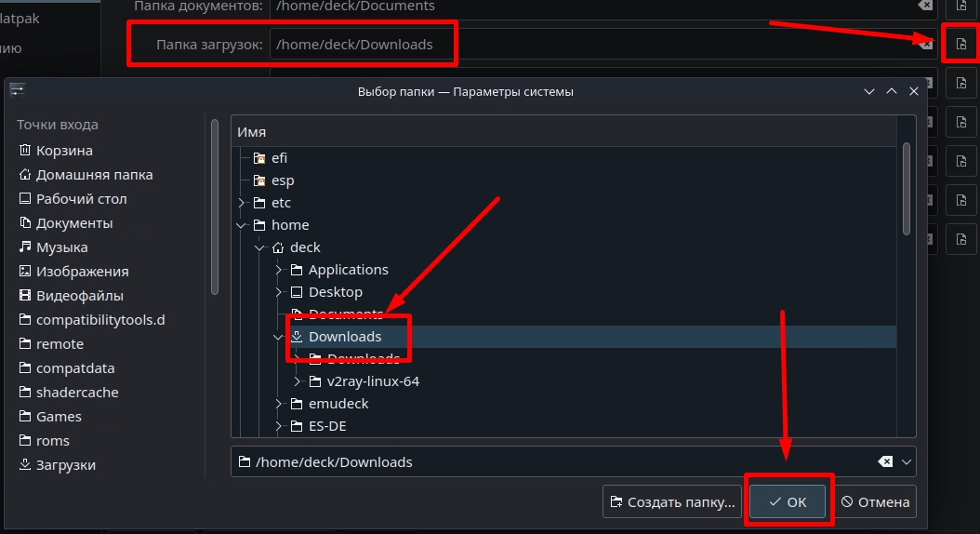Click the Создать папку button
The height and width of the screenshot is (534, 980).
(672, 502)
